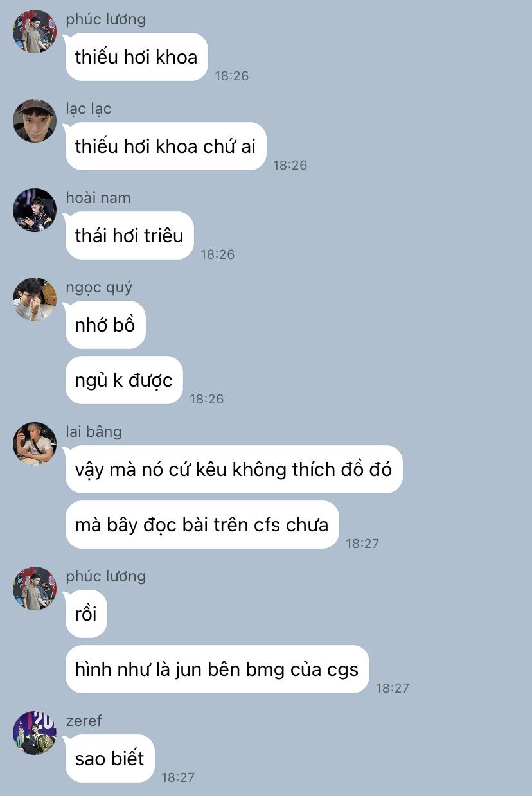
Task: Select the 'thái hơi triêu' message bubble
Action: pyautogui.click(x=129, y=236)
